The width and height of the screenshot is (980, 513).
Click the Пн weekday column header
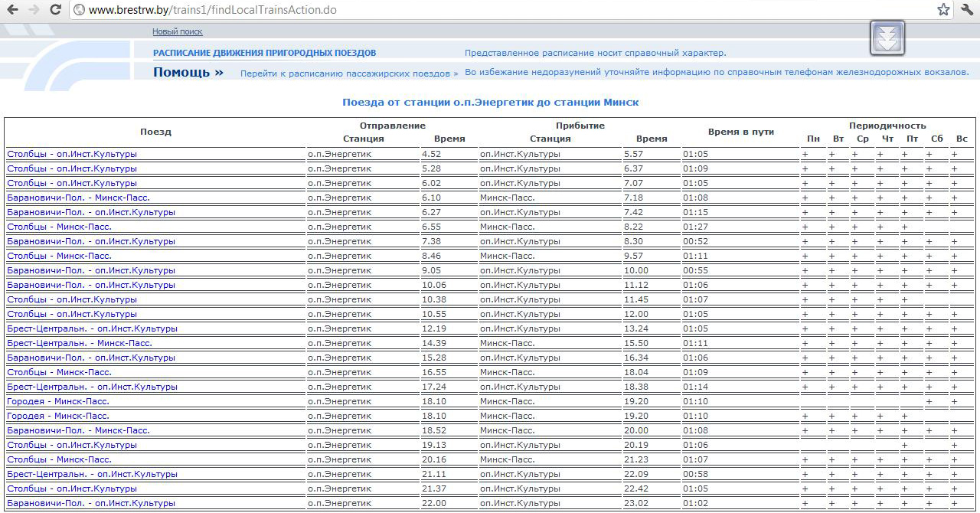click(813, 139)
